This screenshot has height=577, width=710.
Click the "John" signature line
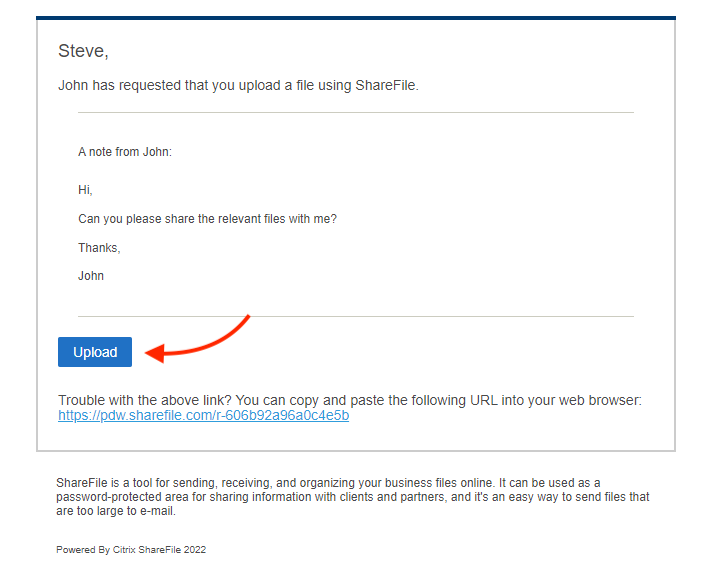(x=91, y=276)
